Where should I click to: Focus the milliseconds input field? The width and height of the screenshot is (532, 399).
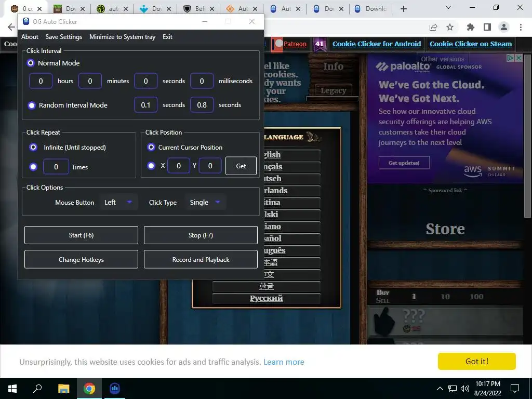pos(202,81)
